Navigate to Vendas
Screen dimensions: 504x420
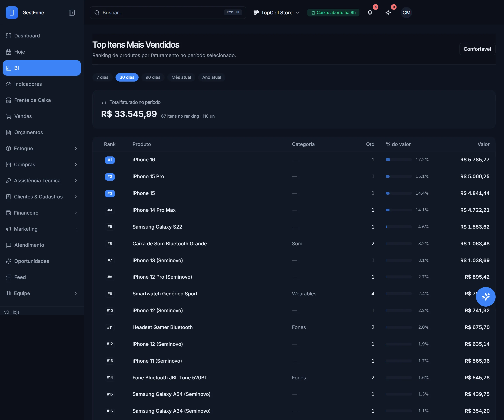tap(42, 116)
